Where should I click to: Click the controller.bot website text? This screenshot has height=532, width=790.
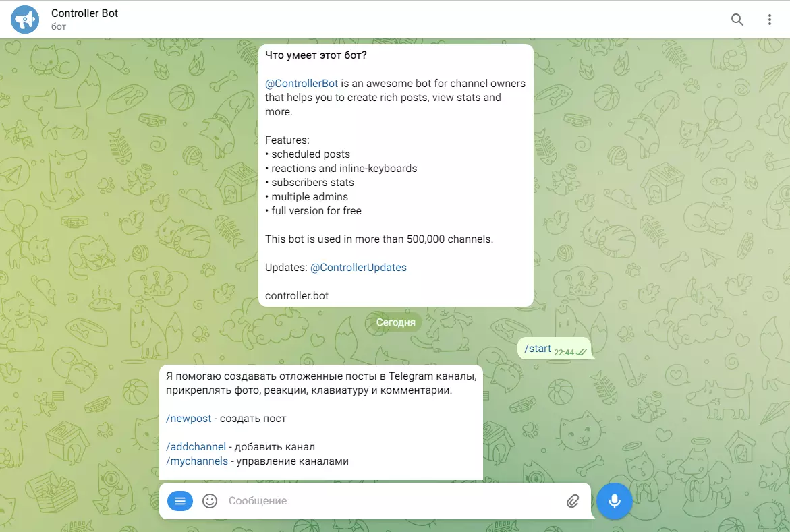click(297, 296)
